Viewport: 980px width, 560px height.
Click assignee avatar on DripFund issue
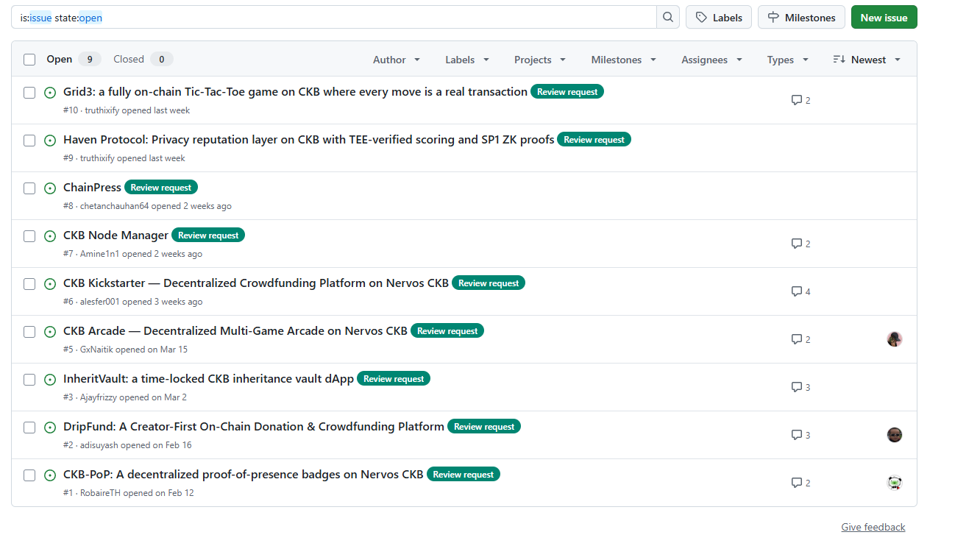pyautogui.click(x=894, y=435)
